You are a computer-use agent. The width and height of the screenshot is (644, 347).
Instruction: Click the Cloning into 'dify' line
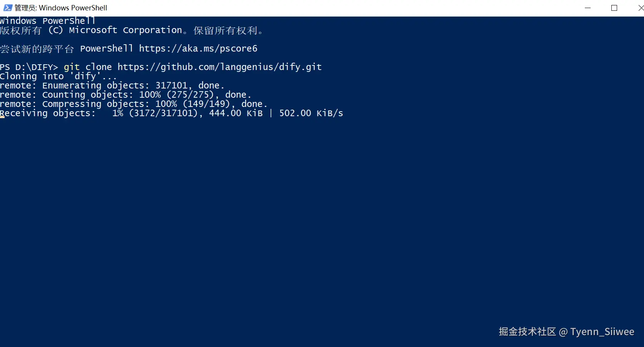click(58, 76)
